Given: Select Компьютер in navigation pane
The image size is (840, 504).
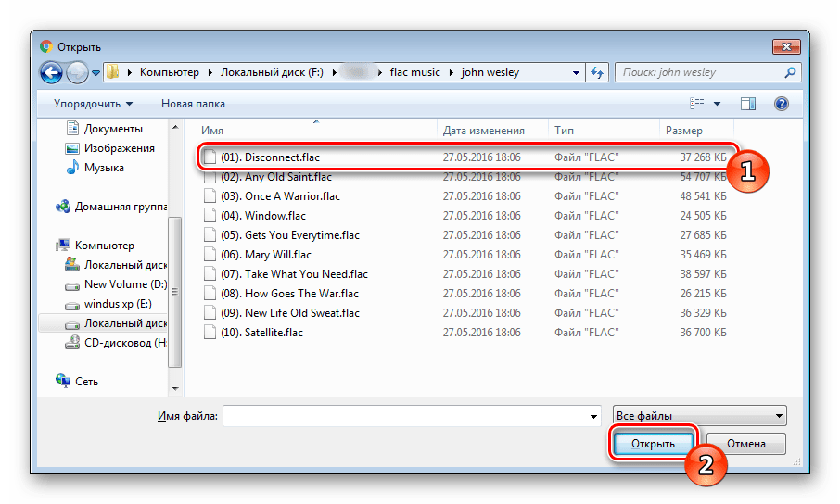Looking at the screenshot, I should click(95, 246).
